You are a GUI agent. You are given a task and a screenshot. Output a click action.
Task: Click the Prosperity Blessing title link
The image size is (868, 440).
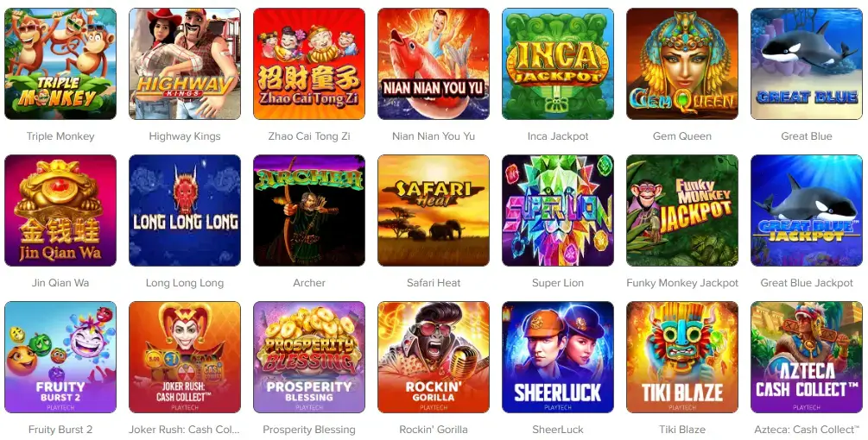click(x=309, y=430)
